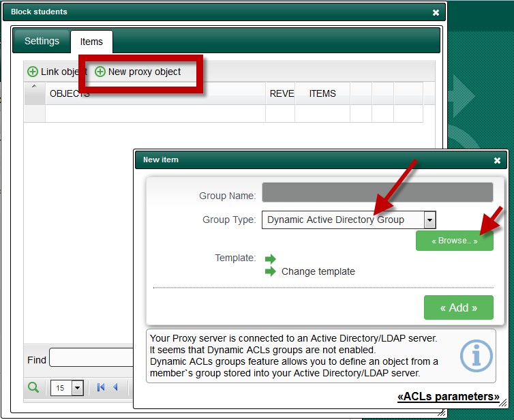Click the New item dialog resize grip
The height and width of the screenshot is (420, 514).
point(502,403)
